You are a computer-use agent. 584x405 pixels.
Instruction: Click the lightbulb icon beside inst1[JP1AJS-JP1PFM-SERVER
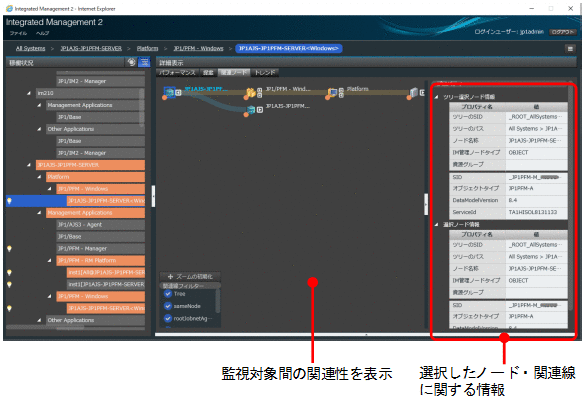[10, 284]
